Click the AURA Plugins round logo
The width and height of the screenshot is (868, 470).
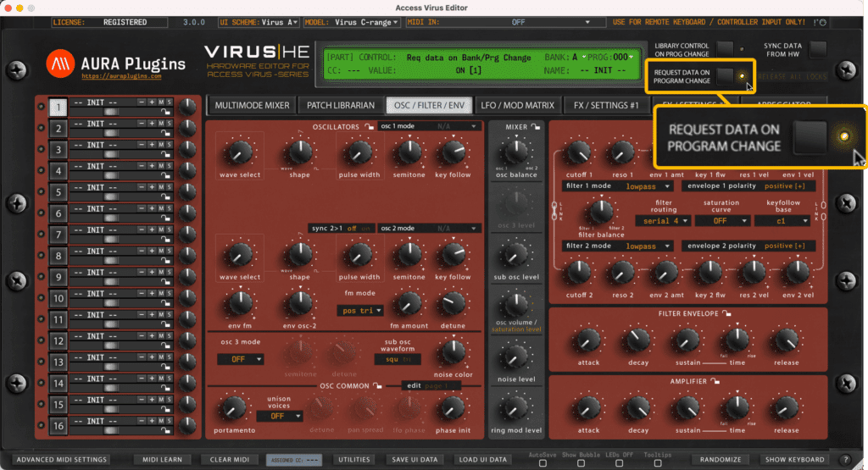(60, 64)
